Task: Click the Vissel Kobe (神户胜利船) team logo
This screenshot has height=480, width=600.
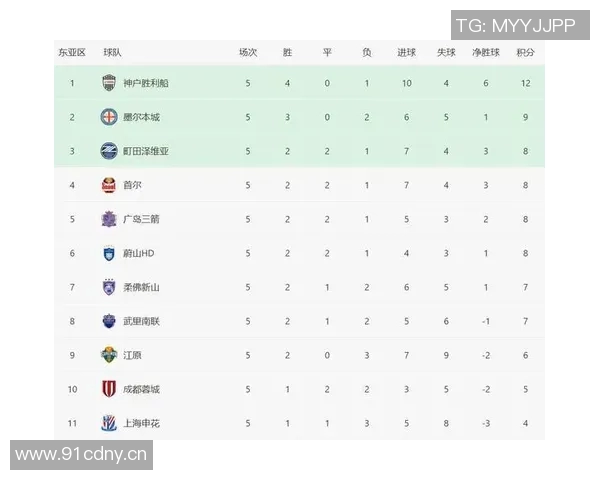Action: click(109, 83)
